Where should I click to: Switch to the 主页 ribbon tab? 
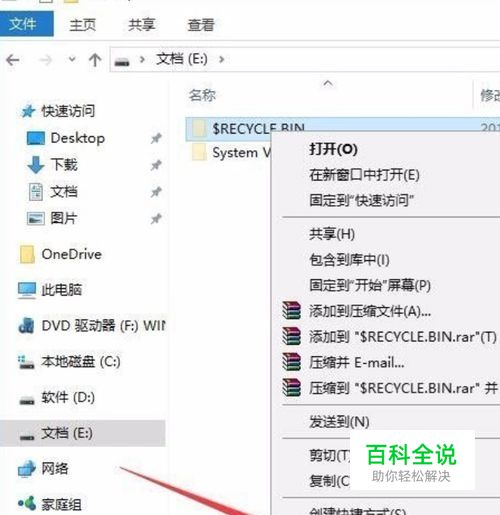pyautogui.click(x=83, y=25)
